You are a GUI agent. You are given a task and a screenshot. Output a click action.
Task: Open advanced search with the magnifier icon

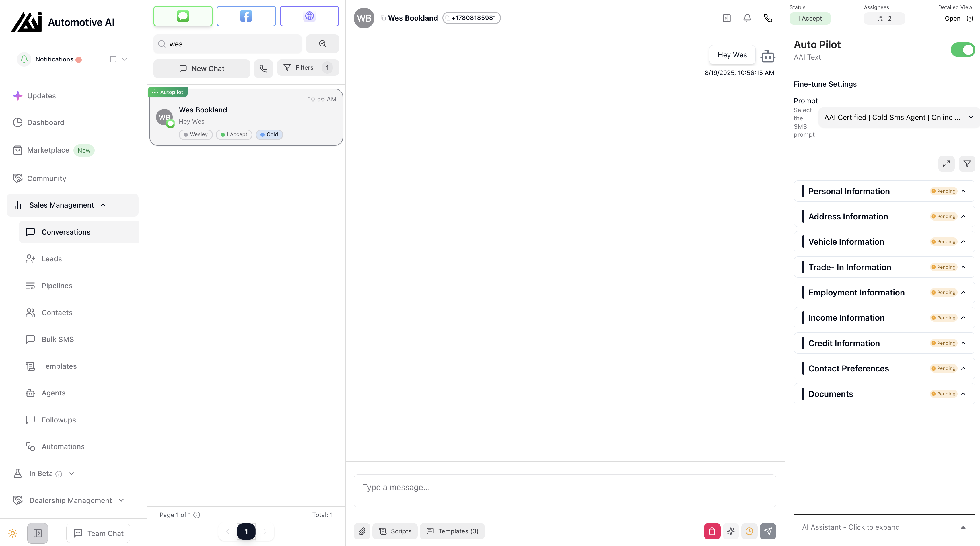322,43
